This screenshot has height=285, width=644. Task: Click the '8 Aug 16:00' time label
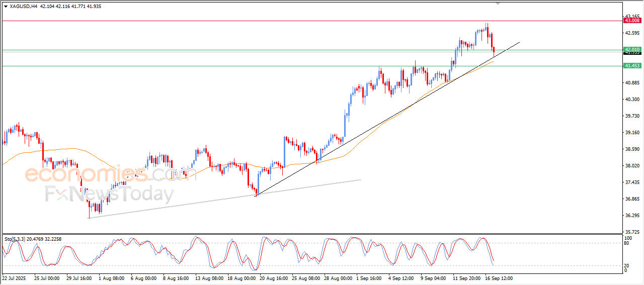point(177,278)
